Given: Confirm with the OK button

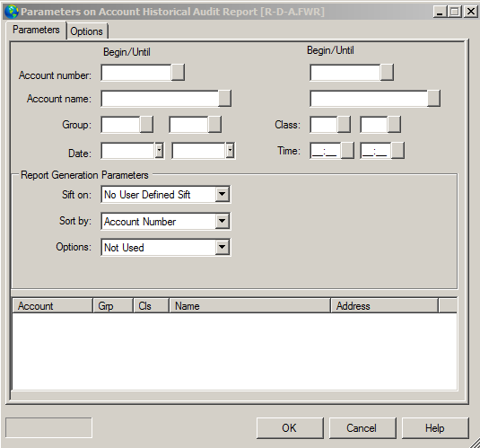Looking at the screenshot, I should (290, 427).
